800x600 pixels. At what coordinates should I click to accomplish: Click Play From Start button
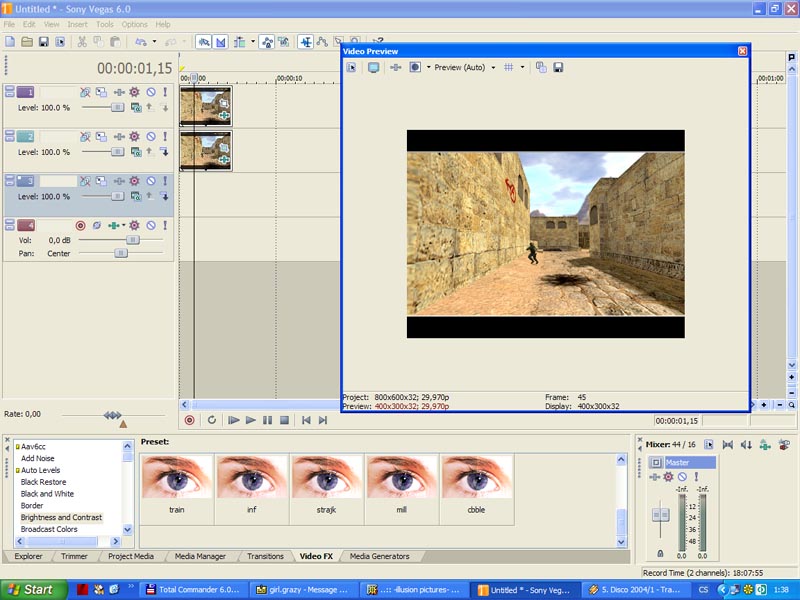pos(234,420)
